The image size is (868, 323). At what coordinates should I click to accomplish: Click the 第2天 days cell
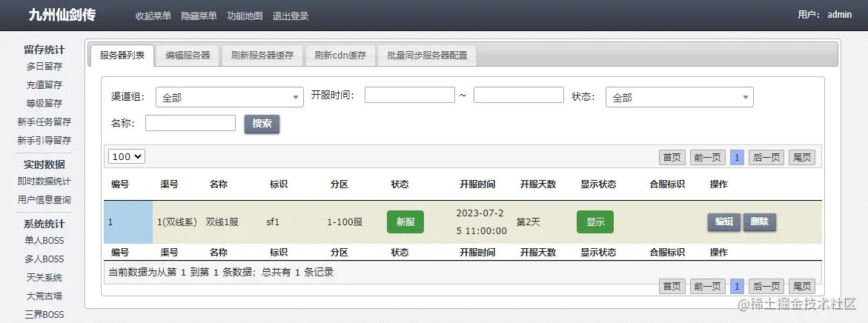528,222
